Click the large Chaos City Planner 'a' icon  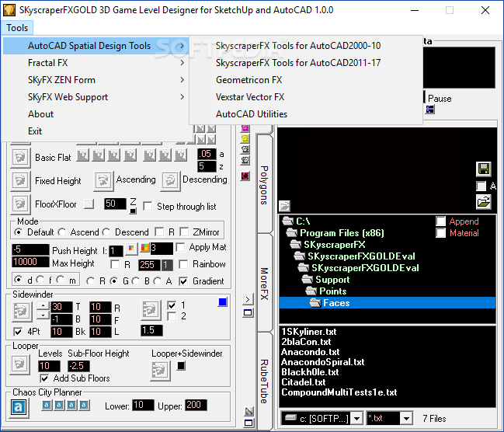pyautogui.click(x=19, y=408)
